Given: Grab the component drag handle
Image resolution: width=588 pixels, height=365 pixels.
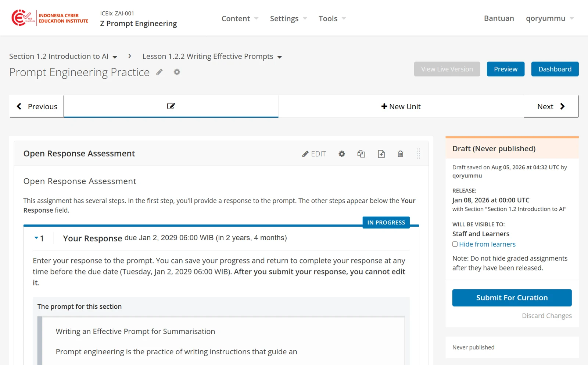Looking at the screenshot, I should click(418, 154).
